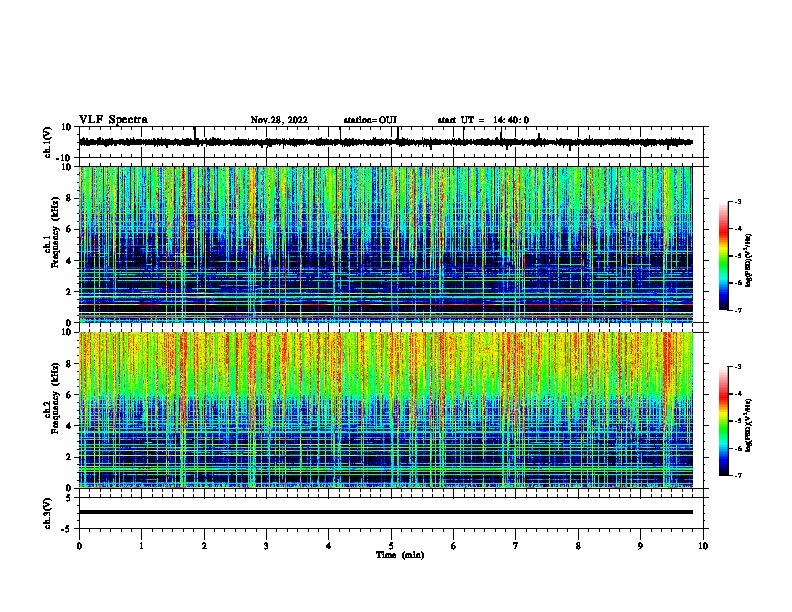Viewport: 792px width, 612px height.
Task: Click the "-7" tick on lower colorbar
Action: (737, 476)
